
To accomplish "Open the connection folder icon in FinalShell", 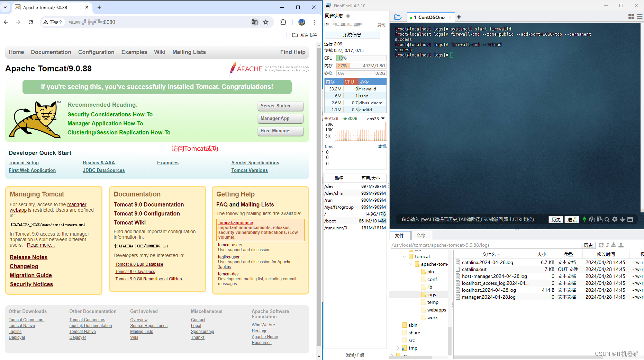I will point(398,17).
